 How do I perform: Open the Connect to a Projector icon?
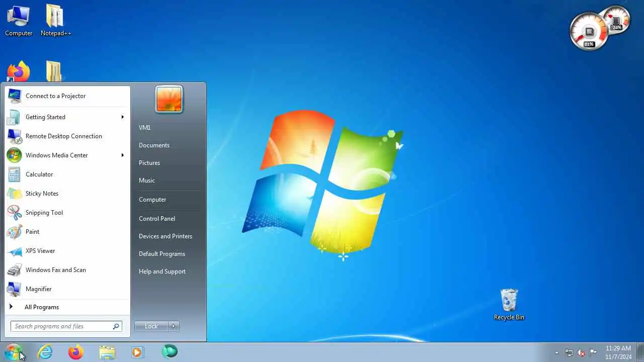[x=15, y=96]
